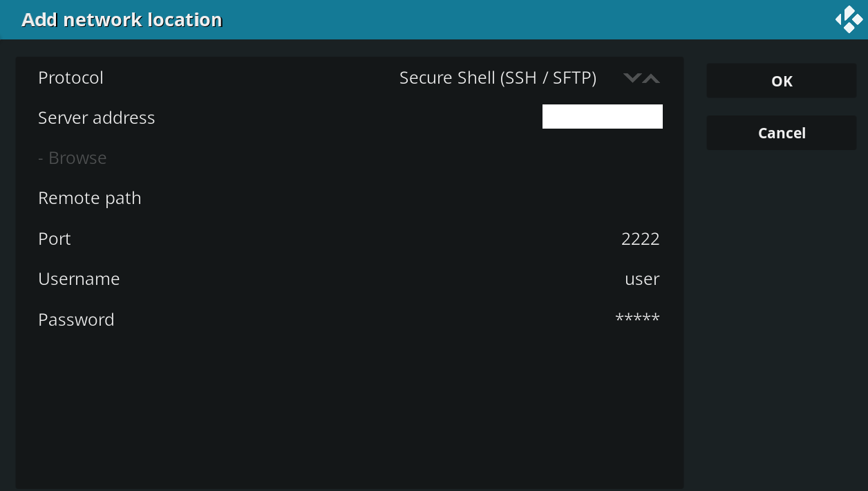The width and height of the screenshot is (868, 491).
Task: Click the Add network location title bar
Action: 121,19
